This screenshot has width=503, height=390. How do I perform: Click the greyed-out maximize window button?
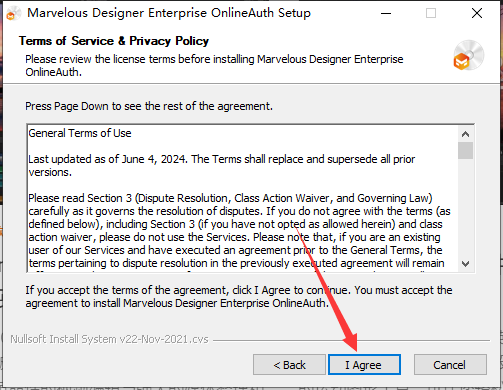pos(431,13)
